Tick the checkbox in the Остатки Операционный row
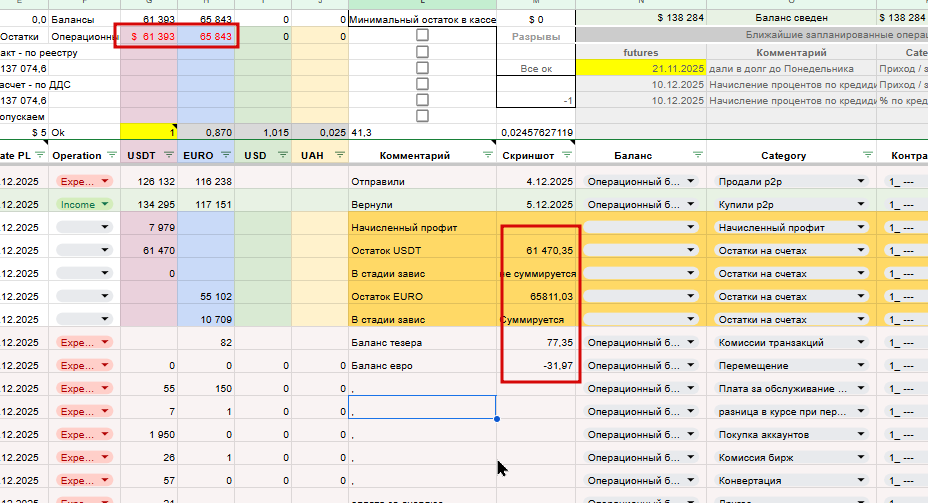The image size is (928, 503). coord(422,36)
